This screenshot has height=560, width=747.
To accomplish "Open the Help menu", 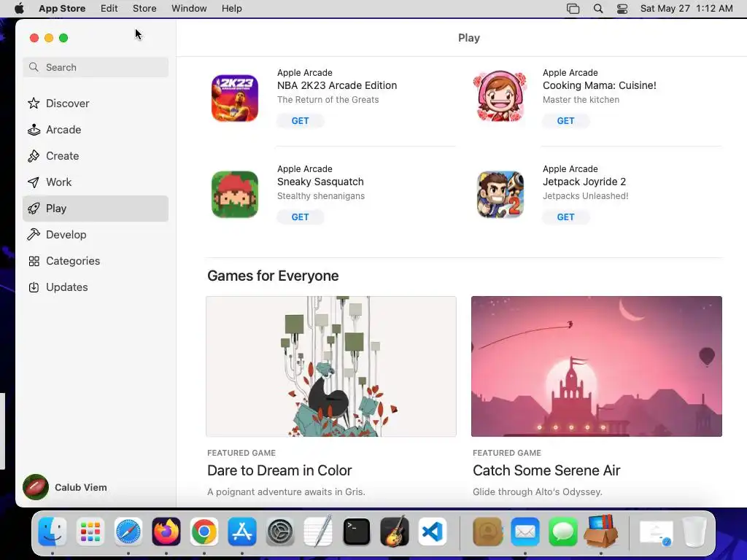I will [231, 9].
